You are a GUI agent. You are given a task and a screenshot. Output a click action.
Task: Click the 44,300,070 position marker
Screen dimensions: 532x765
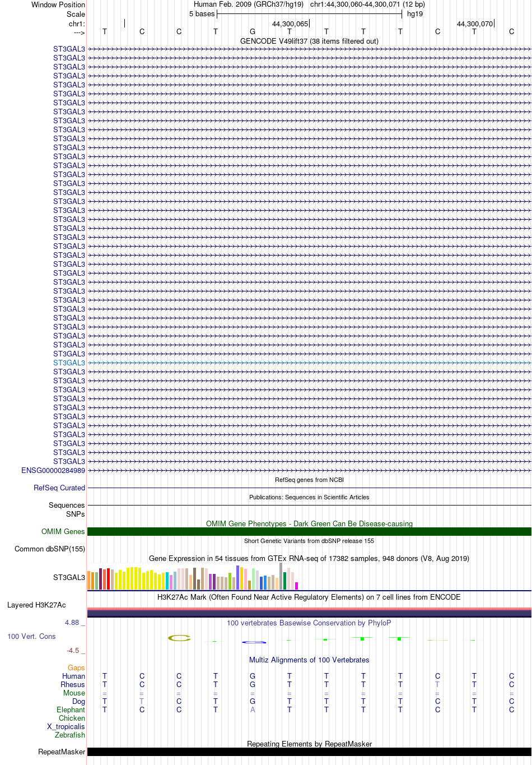[475, 24]
